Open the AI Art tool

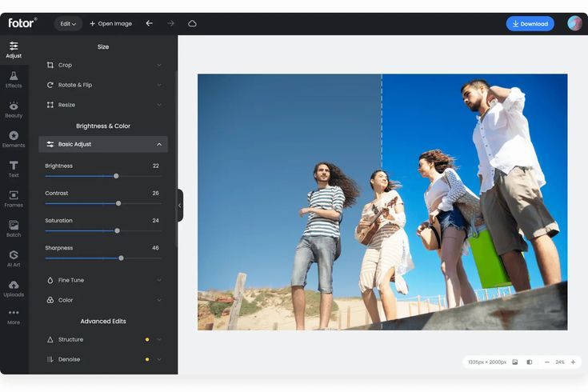tap(14, 258)
